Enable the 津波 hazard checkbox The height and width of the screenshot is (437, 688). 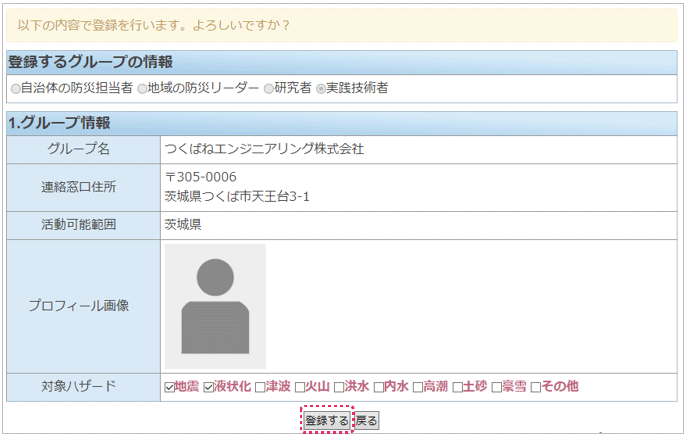pyautogui.click(x=260, y=387)
